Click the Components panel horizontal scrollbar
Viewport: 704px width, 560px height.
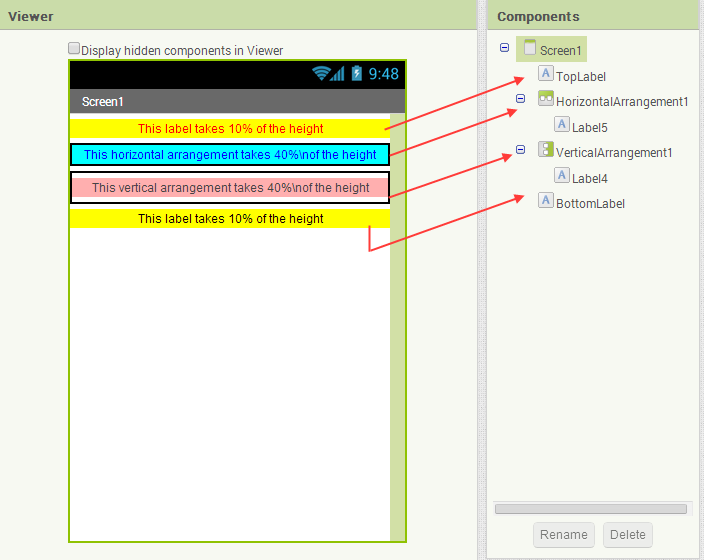(x=590, y=509)
